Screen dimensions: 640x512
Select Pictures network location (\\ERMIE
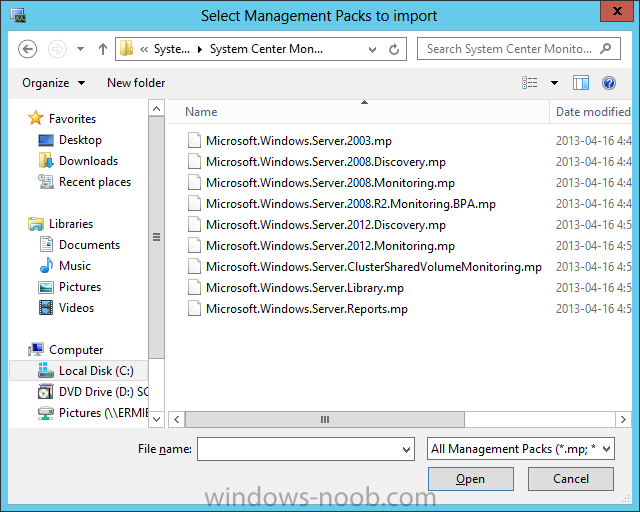(103, 413)
